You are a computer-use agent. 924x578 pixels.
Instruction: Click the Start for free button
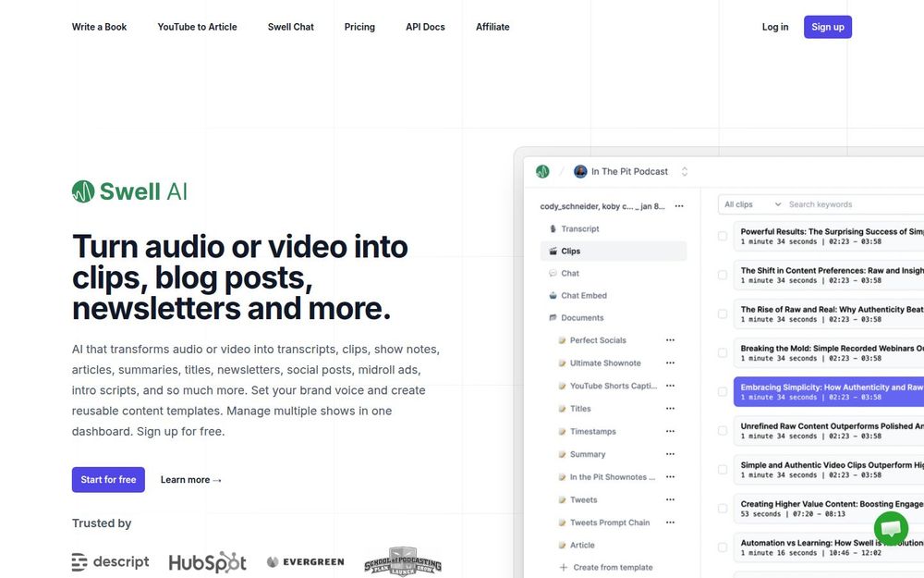point(108,480)
